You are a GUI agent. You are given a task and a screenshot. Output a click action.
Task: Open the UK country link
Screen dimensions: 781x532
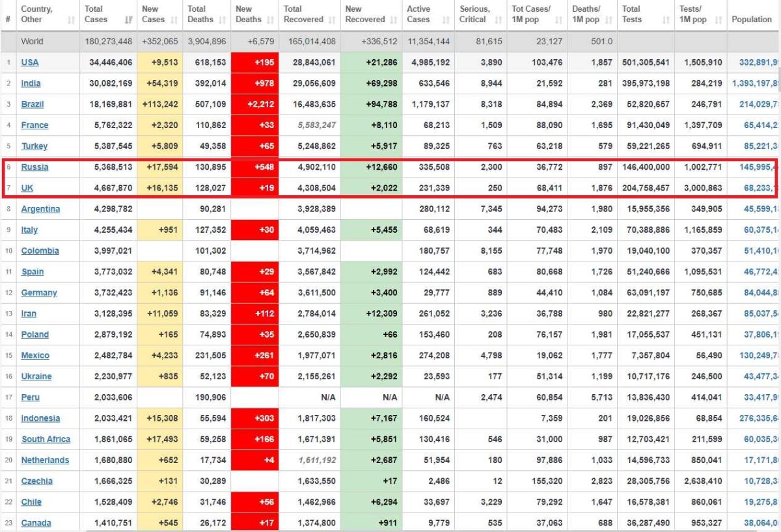[x=27, y=188]
